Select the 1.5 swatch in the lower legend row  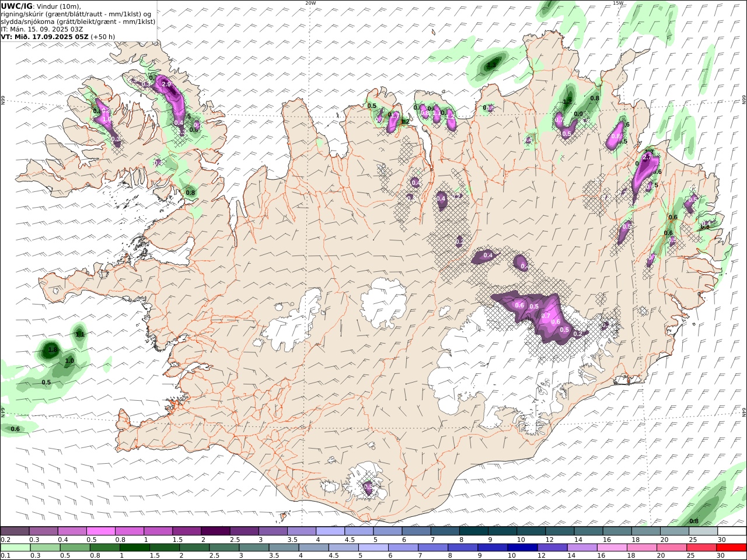165,547
